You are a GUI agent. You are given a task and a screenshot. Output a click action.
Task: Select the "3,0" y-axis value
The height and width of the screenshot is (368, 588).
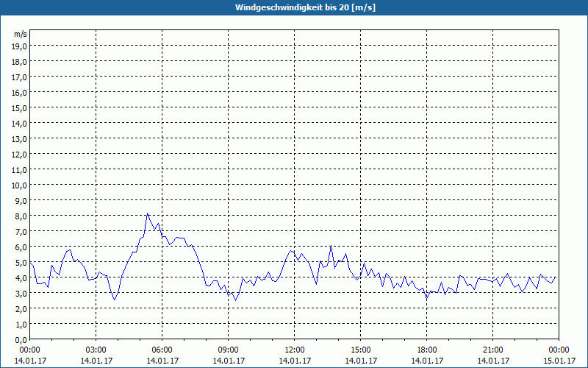click(x=21, y=294)
